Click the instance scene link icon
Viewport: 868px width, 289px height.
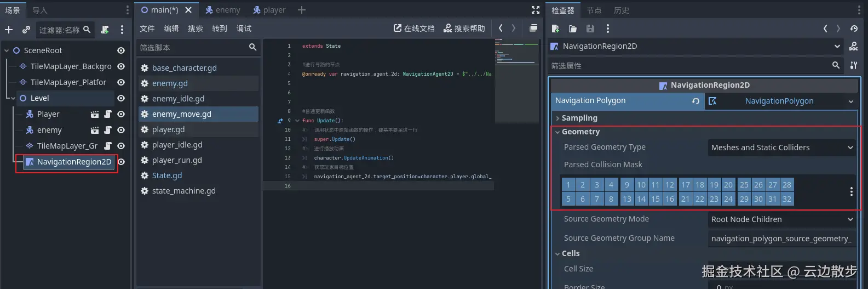pyautogui.click(x=26, y=30)
